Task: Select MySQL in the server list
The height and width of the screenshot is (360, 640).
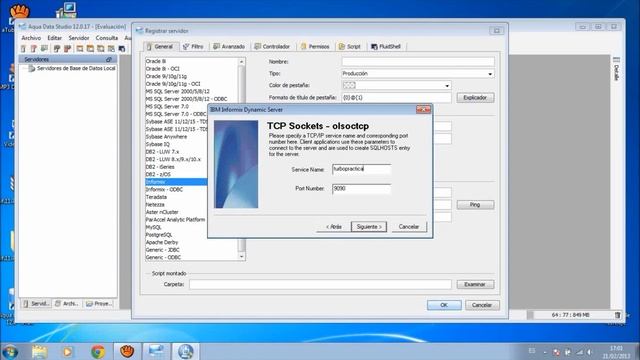Action: (153, 227)
